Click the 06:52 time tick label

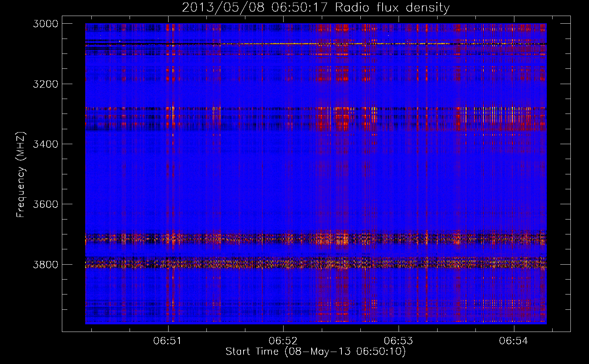coord(283,341)
